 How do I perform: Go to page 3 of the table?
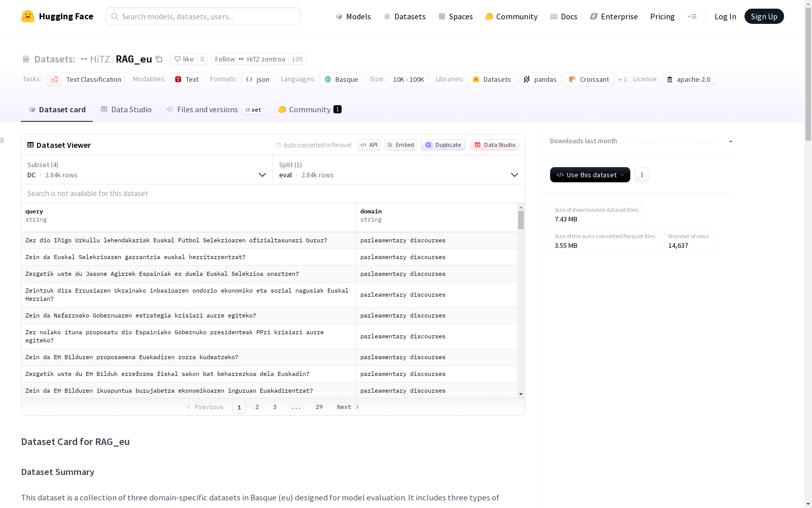[275, 407]
